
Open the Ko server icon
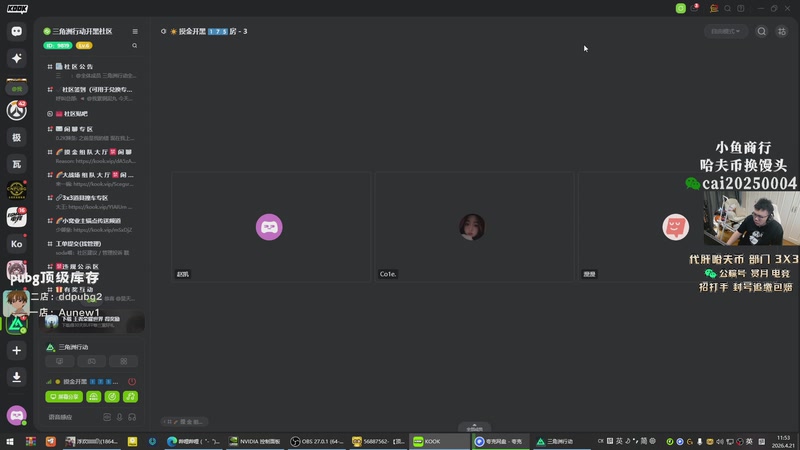(16, 244)
